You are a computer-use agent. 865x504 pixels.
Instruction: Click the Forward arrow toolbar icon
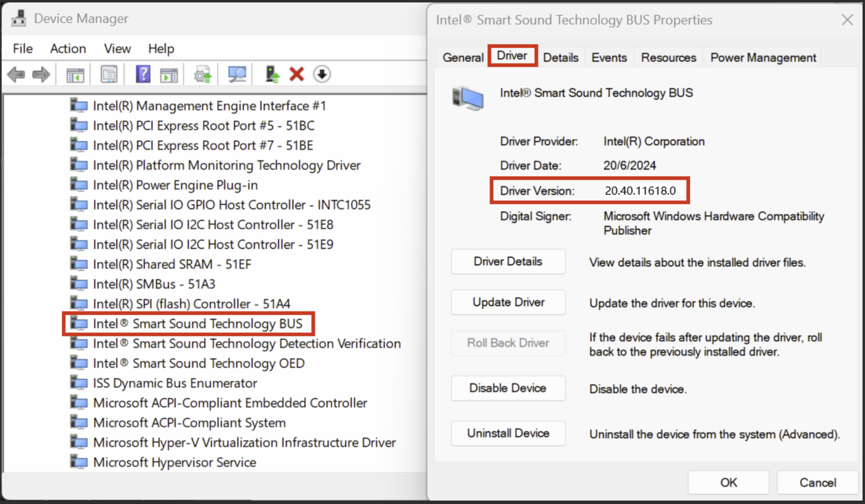[x=41, y=74]
